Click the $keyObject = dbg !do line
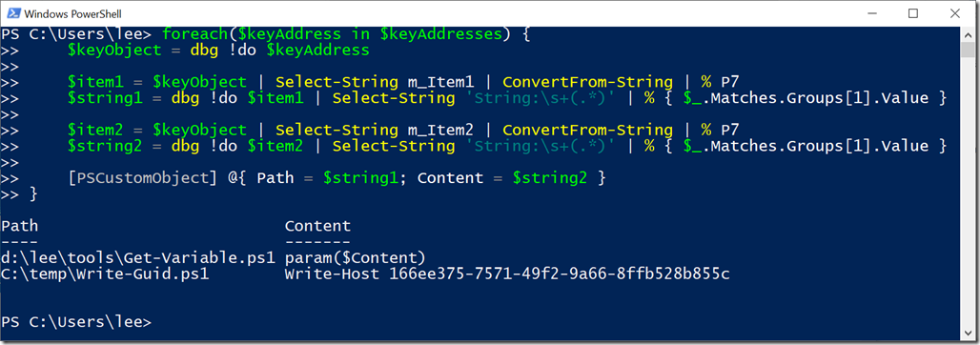The height and width of the screenshot is (345, 980). click(x=218, y=50)
